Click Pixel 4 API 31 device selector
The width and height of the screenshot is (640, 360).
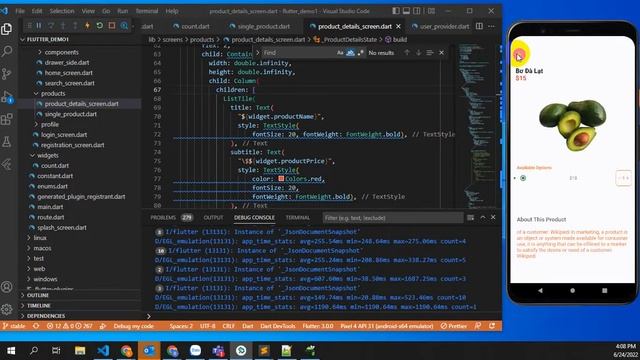387,326
